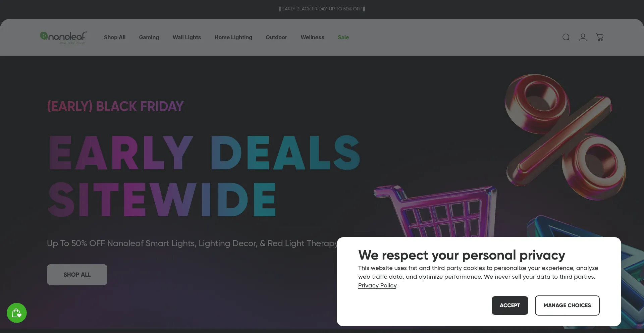Image resolution: width=644 pixels, height=333 pixels.
Task: Select the Wellness menu item
Action: tap(312, 38)
